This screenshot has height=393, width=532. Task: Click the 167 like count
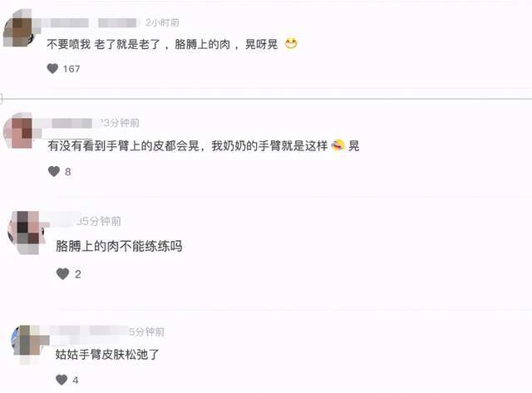(71, 69)
